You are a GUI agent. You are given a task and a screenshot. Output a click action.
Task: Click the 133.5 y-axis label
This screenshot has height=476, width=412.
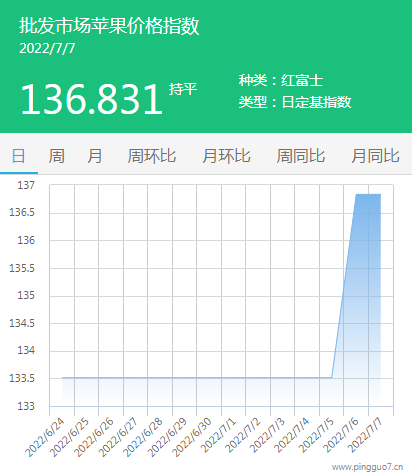pyautogui.click(x=22, y=378)
